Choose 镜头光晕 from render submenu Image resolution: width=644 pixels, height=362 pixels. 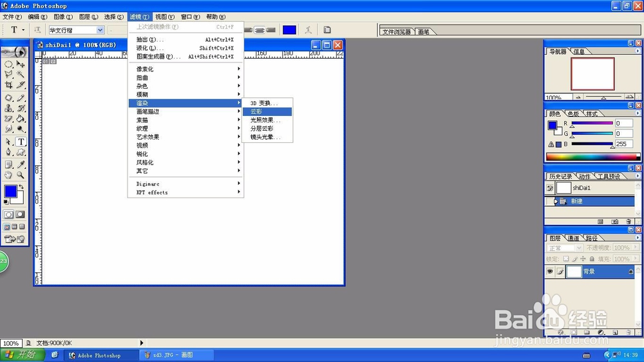(267, 137)
